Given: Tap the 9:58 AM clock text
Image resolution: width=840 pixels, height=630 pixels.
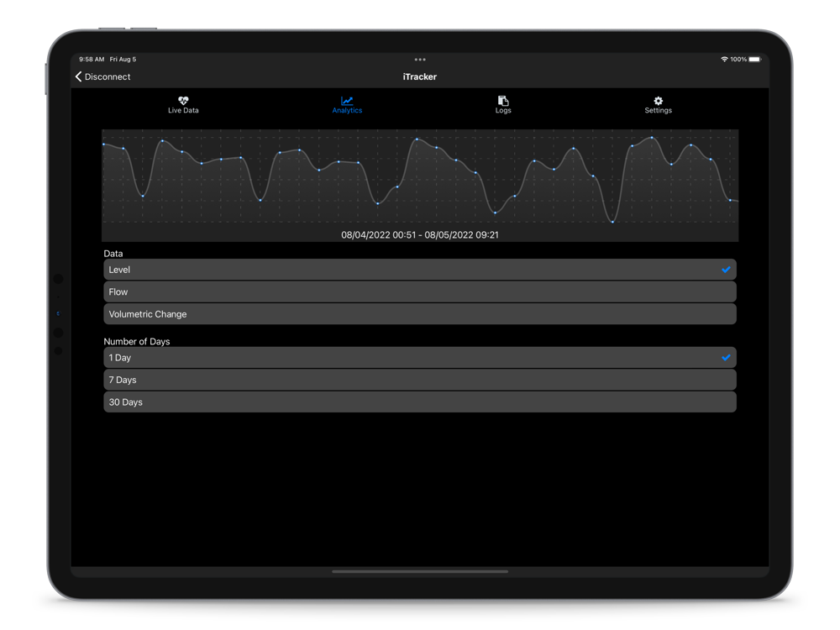Looking at the screenshot, I should [x=92, y=59].
